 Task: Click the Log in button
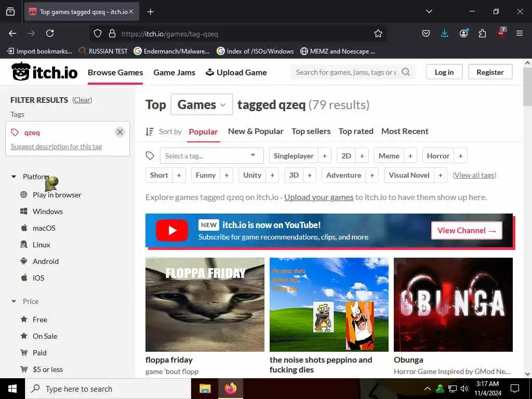tap(444, 72)
